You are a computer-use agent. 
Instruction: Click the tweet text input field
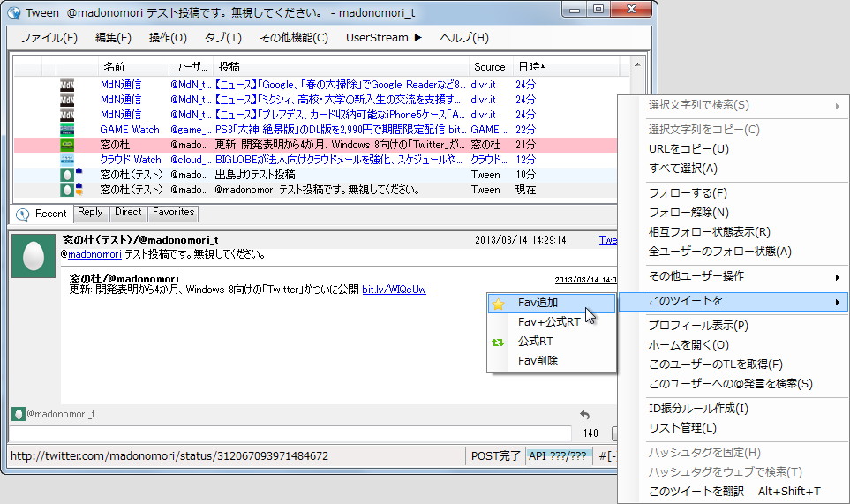tap(290, 433)
